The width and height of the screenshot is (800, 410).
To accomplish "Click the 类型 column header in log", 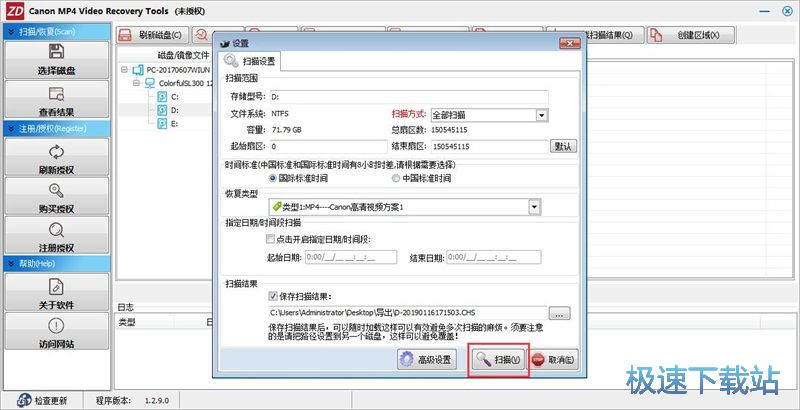I will [127, 322].
